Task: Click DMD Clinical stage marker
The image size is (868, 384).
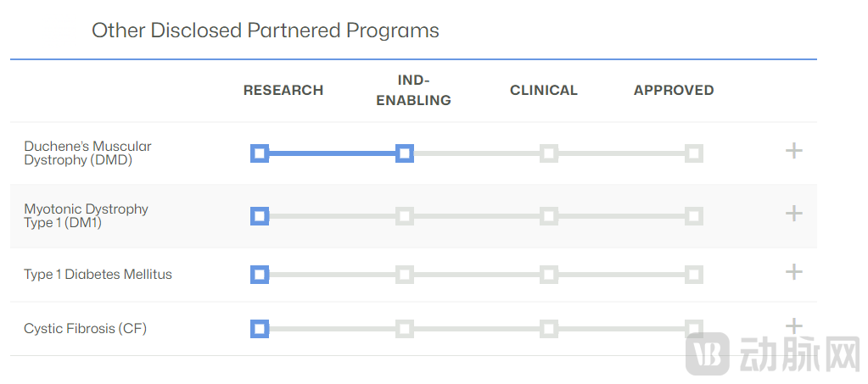Action: (x=549, y=153)
